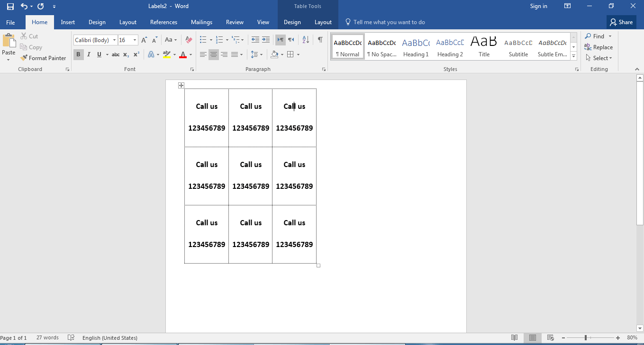Click the Sort A-Z icon
Image resolution: width=644 pixels, height=345 pixels.
(306, 40)
